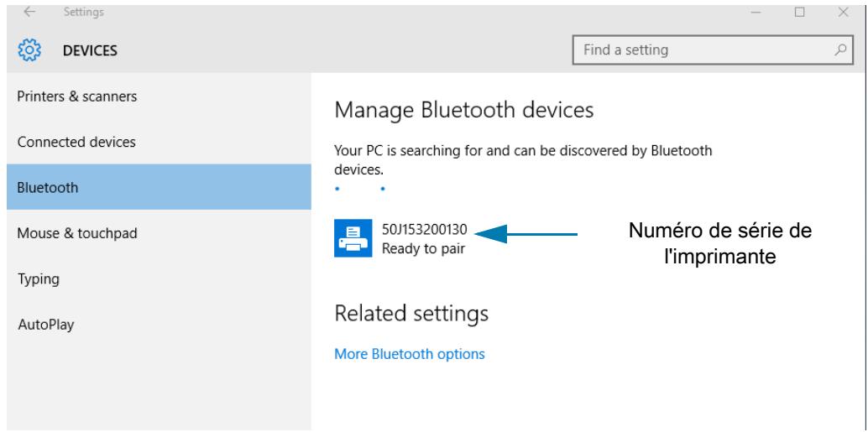Open More Bluetooth options link

point(410,354)
